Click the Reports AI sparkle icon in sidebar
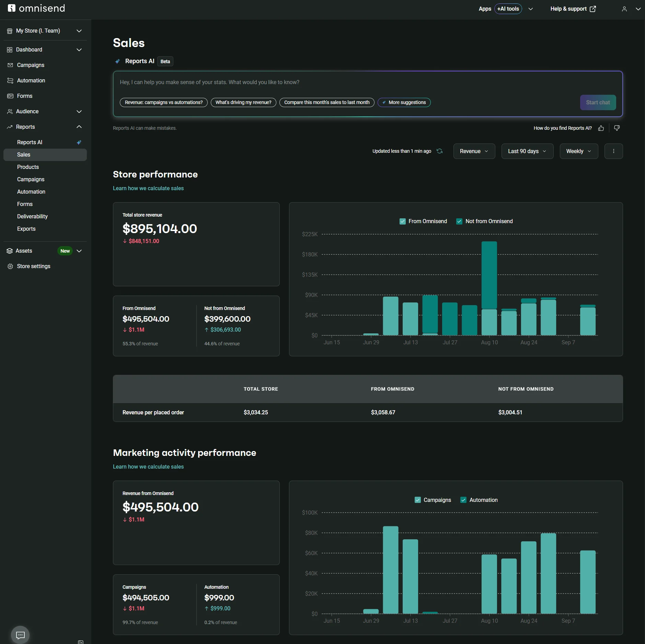Screen dimensions: 645x644 point(79,142)
